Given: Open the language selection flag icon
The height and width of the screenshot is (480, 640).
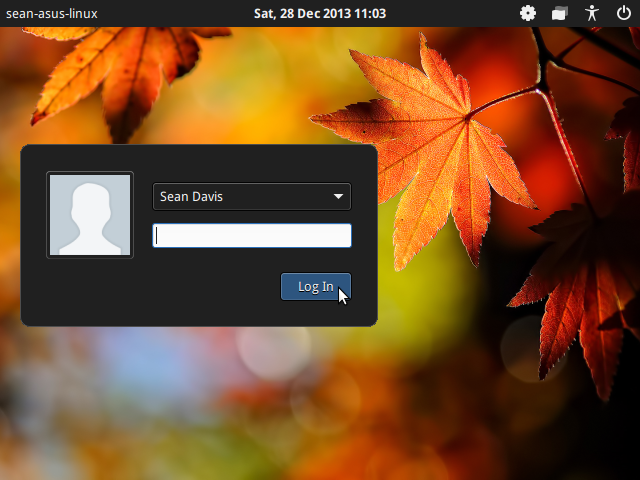Looking at the screenshot, I should click(x=560, y=14).
